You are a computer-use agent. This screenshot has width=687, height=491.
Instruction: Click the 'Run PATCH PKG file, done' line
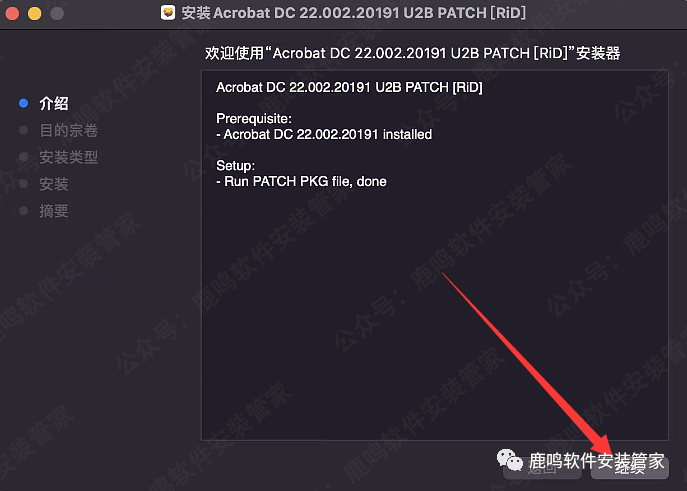click(301, 181)
